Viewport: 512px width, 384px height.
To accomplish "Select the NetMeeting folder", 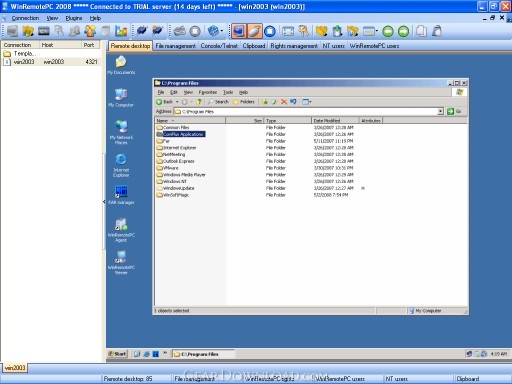I will (x=171, y=154).
